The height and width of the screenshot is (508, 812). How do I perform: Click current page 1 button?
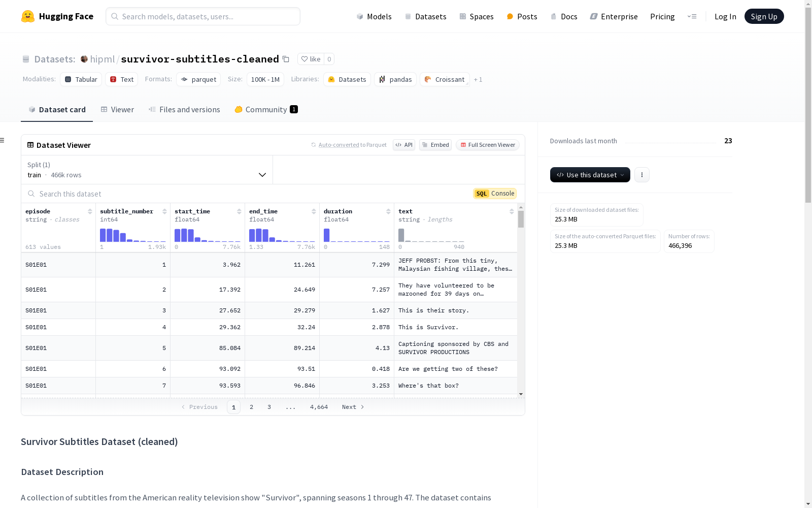point(233,407)
